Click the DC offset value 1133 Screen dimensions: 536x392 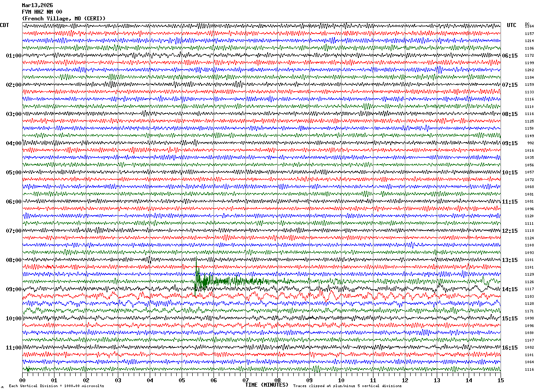point(529,92)
